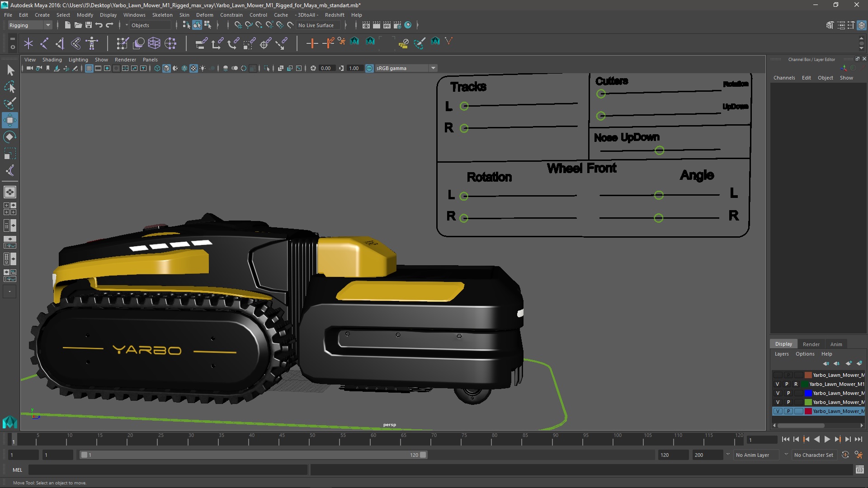Switch to the Render layer tab

[811, 344]
